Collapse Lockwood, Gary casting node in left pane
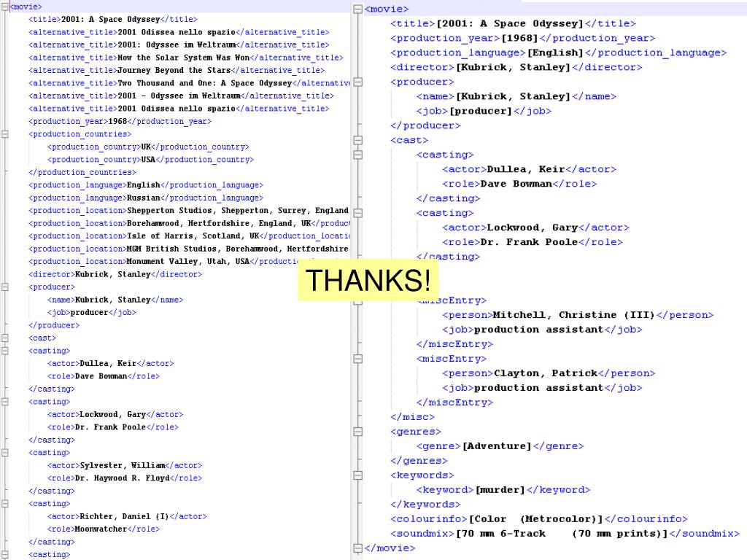 click(4, 402)
